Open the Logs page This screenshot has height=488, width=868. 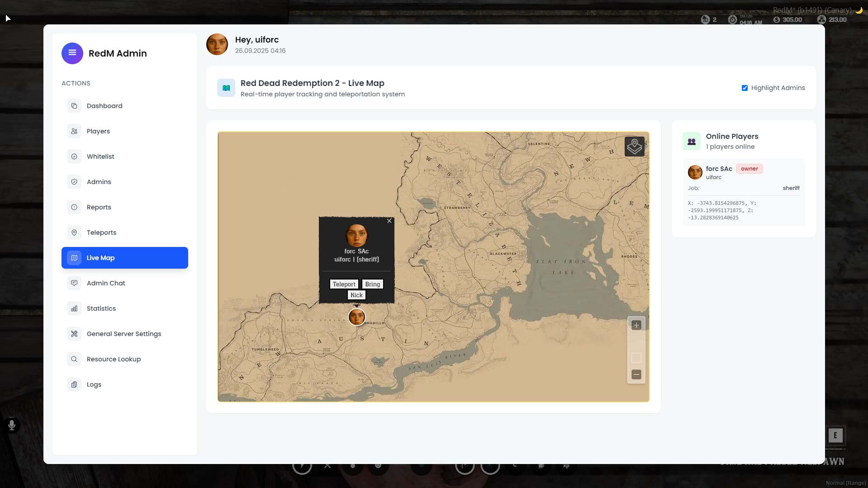125,384
